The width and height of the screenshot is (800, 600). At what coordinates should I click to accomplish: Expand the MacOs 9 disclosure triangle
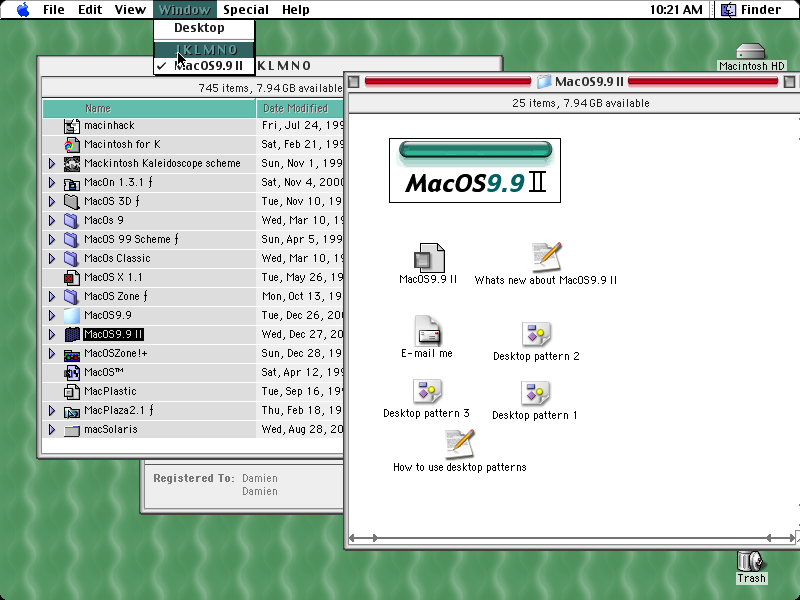(x=52, y=220)
